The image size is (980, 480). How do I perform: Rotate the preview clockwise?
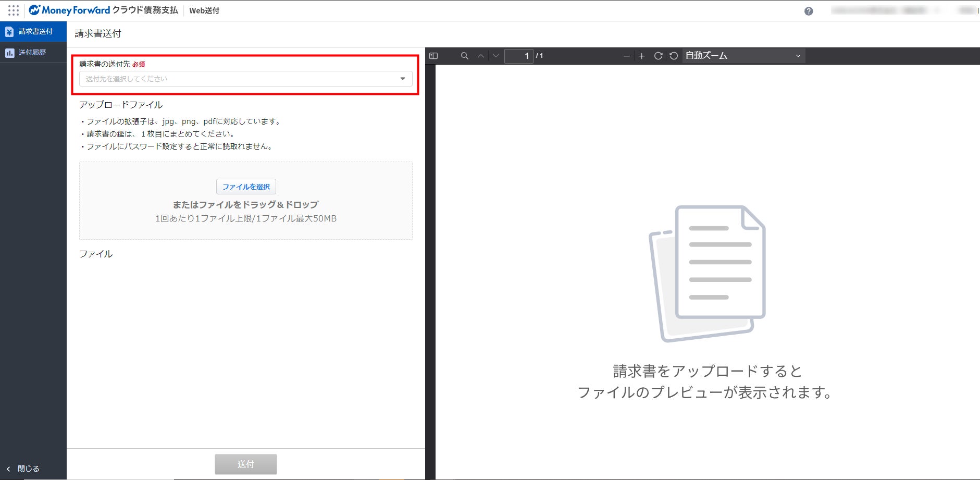point(659,56)
